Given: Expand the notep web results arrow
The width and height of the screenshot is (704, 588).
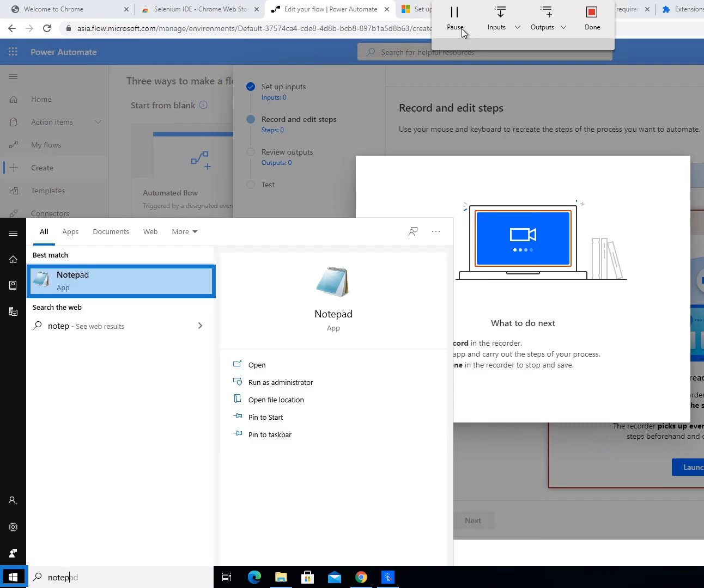Looking at the screenshot, I should [x=200, y=326].
